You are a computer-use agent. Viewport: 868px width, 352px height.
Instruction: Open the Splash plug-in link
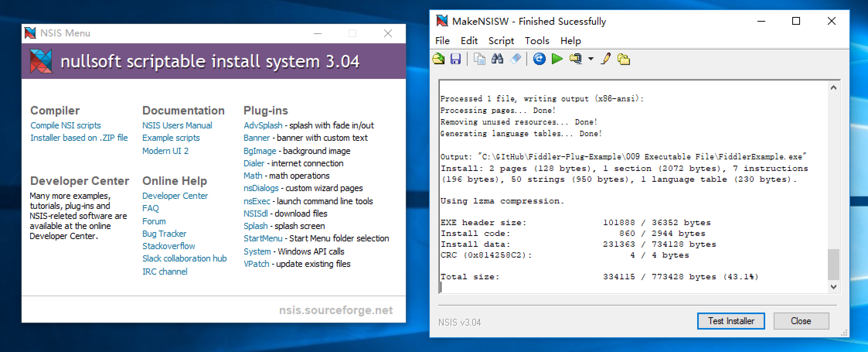[x=255, y=226]
